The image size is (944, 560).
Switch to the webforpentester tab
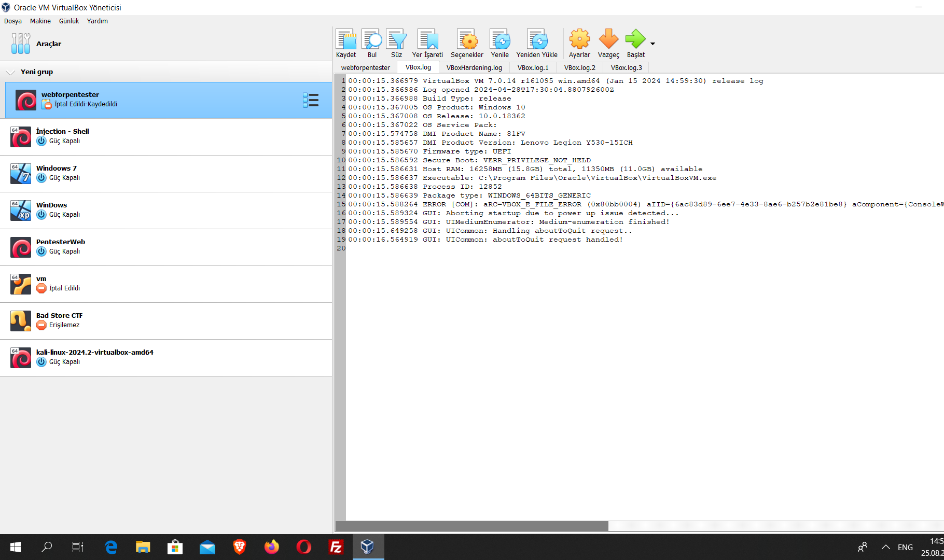pyautogui.click(x=366, y=67)
